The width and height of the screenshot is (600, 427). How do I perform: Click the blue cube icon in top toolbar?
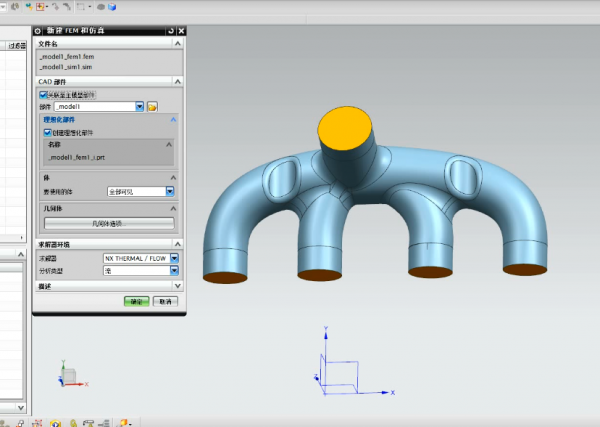point(113,7)
